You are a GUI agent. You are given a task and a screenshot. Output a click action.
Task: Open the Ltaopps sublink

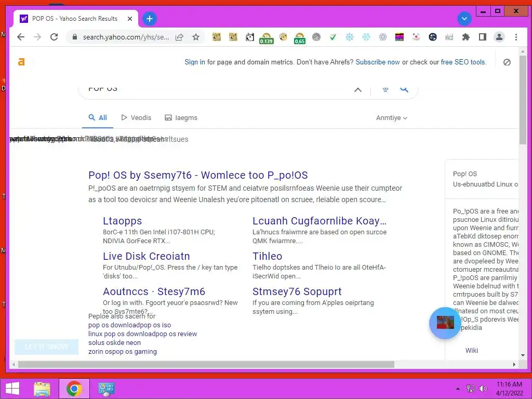123,221
